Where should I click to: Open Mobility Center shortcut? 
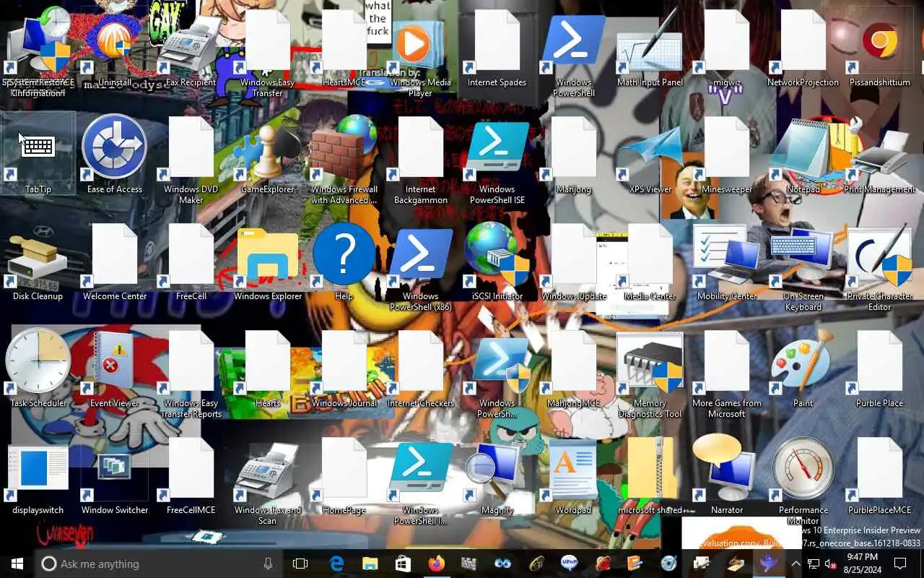[x=726, y=262]
